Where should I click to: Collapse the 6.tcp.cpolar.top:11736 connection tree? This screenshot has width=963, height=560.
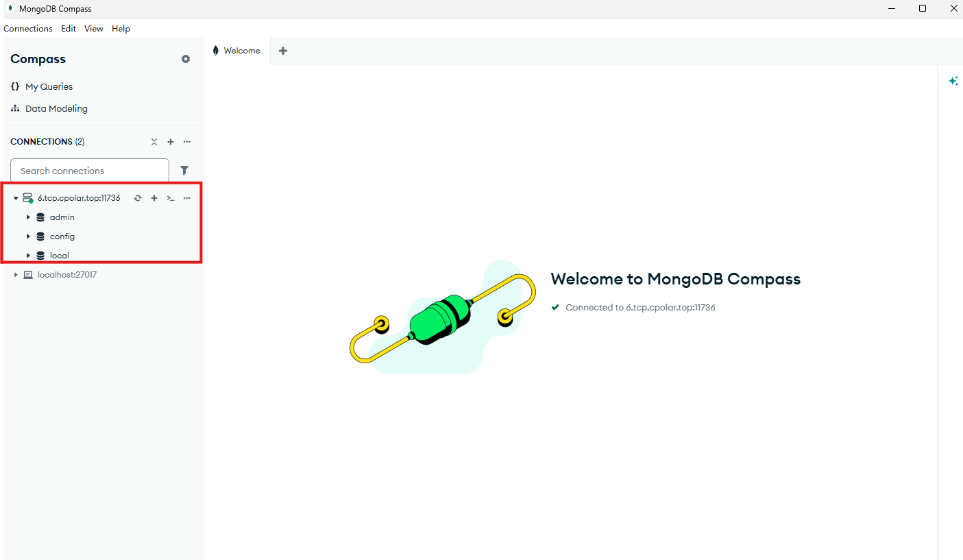click(x=16, y=198)
